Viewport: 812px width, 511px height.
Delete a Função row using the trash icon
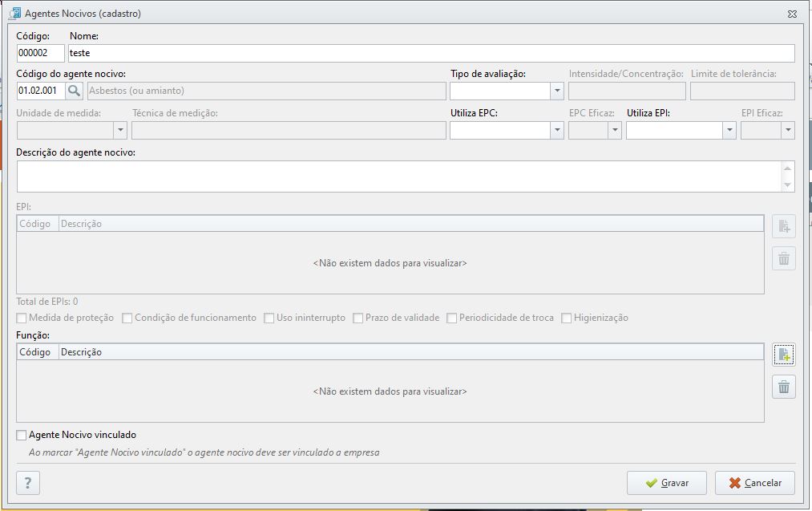coord(783,387)
